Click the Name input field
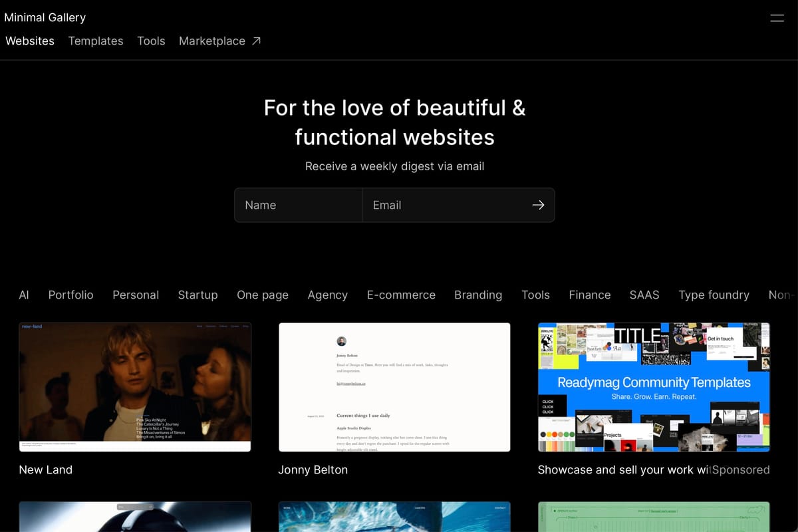Image resolution: width=798 pixels, height=532 pixels. coord(298,205)
